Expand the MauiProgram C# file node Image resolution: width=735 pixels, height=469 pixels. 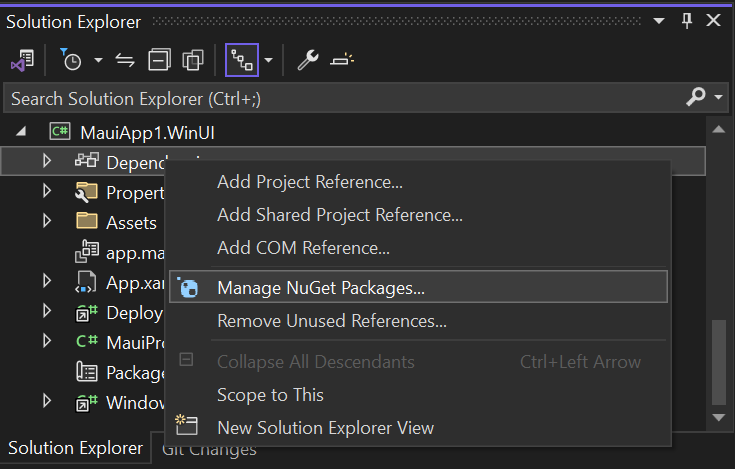pos(46,341)
